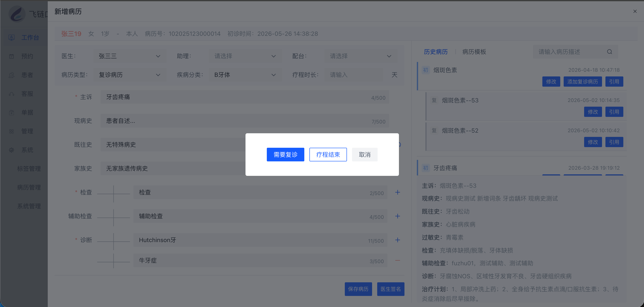Click 引用 on 烟斑色素--53 record
This screenshot has height=307, width=644.
(614, 112)
